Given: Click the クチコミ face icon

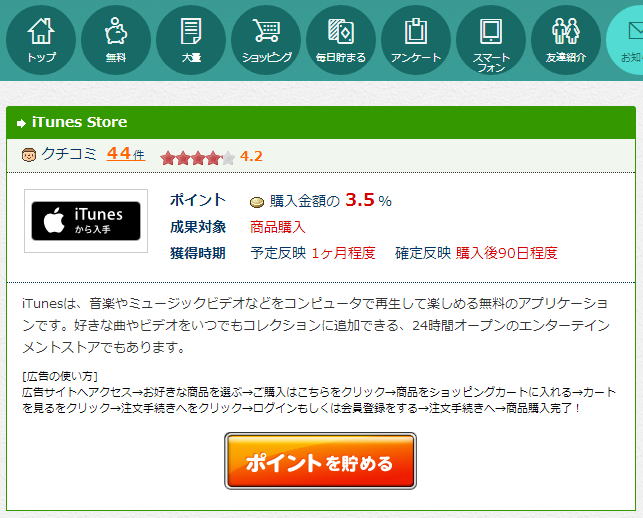Looking at the screenshot, I should click(x=29, y=155).
